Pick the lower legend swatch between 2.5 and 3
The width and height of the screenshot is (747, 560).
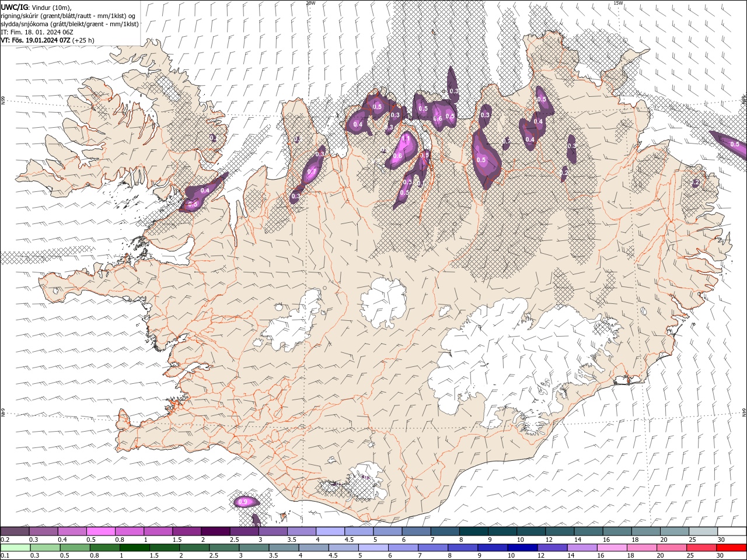(x=224, y=548)
